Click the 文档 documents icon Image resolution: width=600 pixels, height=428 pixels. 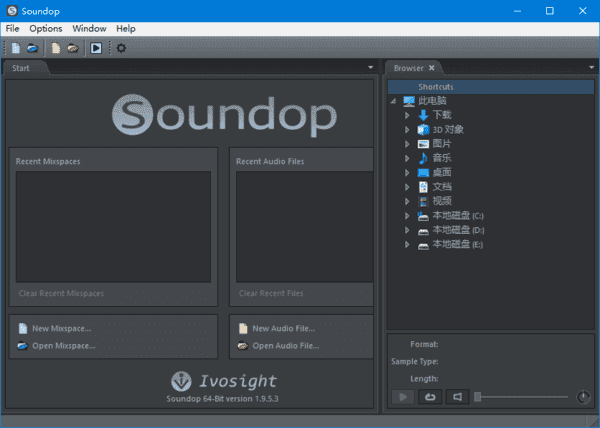click(x=423, y=187)
